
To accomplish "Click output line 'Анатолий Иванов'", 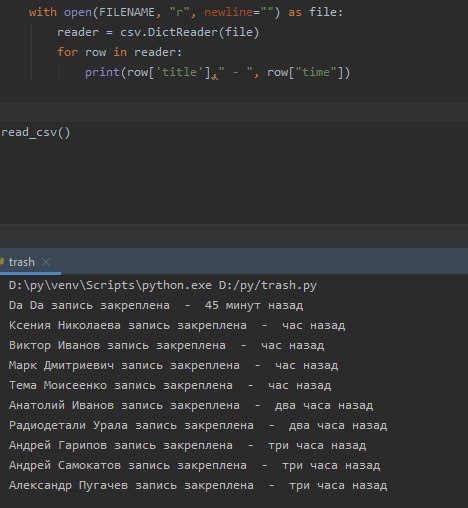I will (x=191, y=405).
